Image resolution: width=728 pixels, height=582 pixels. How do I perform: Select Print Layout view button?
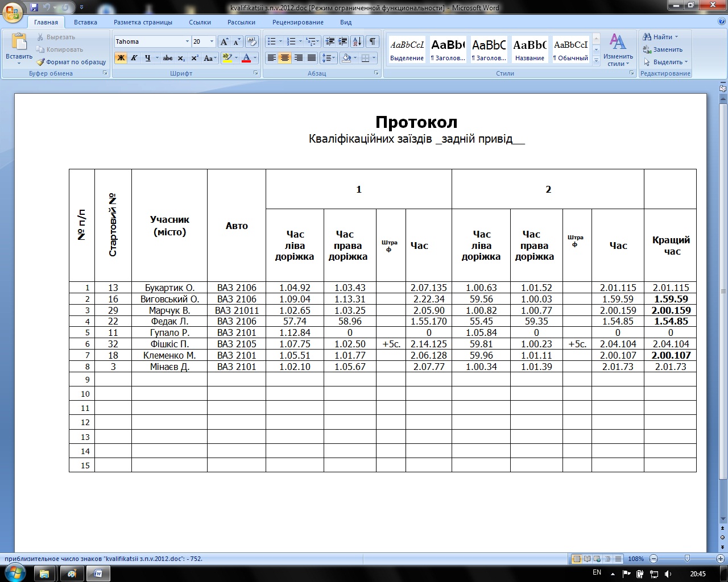click(x=577, y=559)
